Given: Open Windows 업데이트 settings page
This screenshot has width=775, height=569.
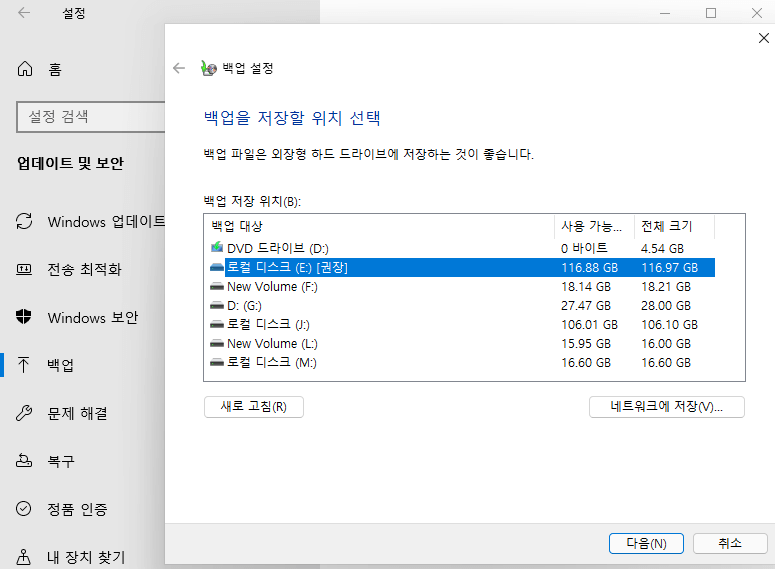Looking at the screenshot, I should [x=90, y=221].
